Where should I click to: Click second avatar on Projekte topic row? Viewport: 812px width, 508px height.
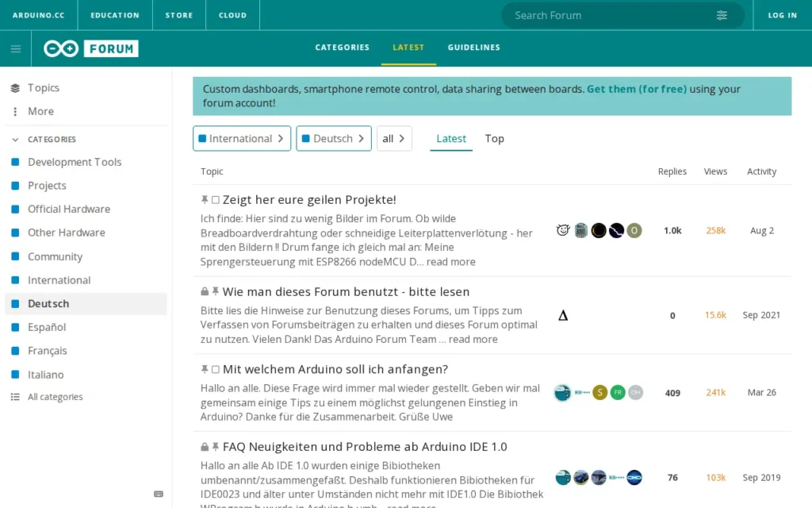581,230
